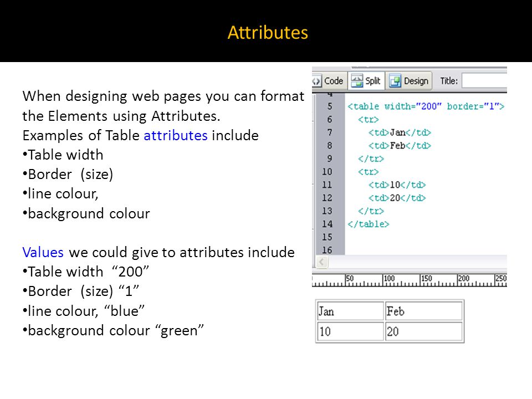Viewport: 532px width, 399px height.
Task: Click bullet 'Border (size)' under Examples
Action: (68, 175)
